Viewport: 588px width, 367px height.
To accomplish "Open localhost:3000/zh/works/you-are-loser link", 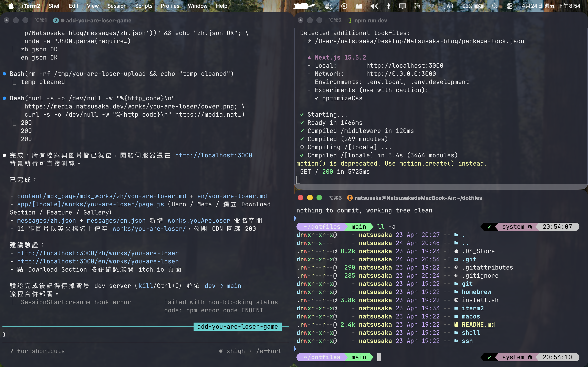I will (x=98, y=253).
